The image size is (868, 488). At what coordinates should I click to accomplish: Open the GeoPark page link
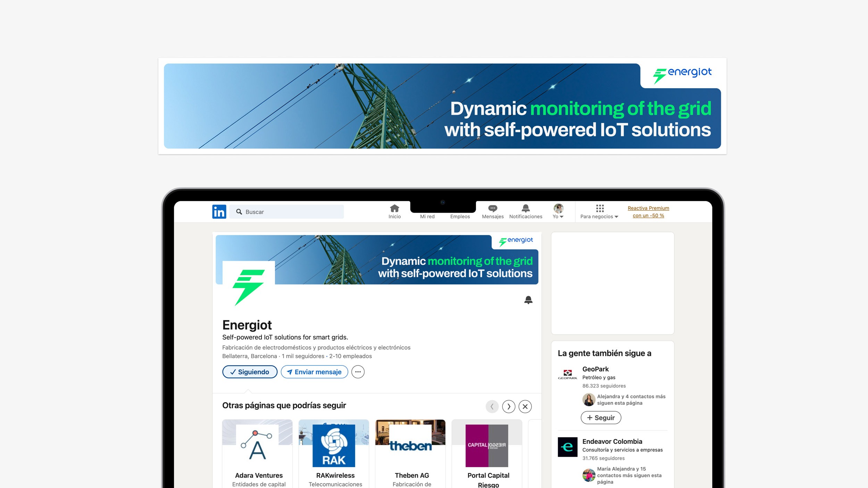tap(595, 369)
